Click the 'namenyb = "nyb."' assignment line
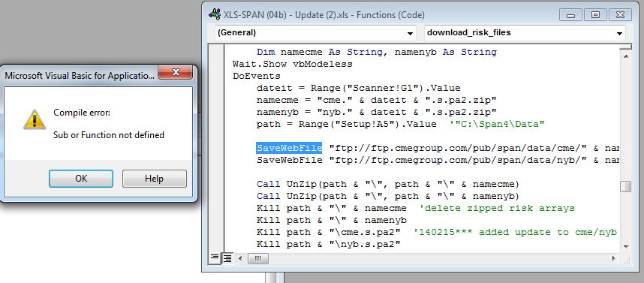644x283 pixels. [377, 112]
